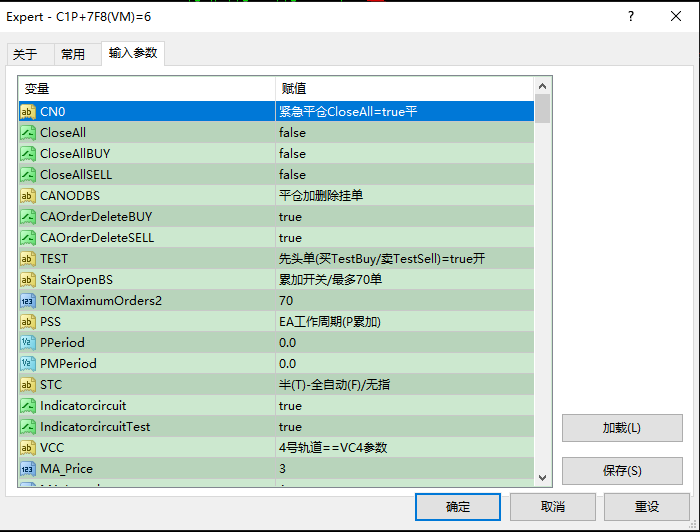This screenshot has width=700, height=532.
Task: Click the bool icon beside CloseAllSELL
Action: [x=28, y=175]
